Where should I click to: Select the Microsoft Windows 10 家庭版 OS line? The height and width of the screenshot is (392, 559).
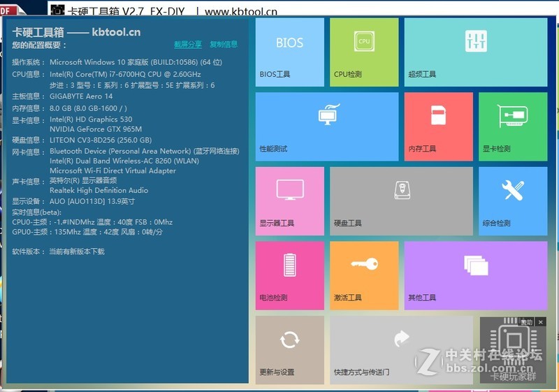pos(136,62)
